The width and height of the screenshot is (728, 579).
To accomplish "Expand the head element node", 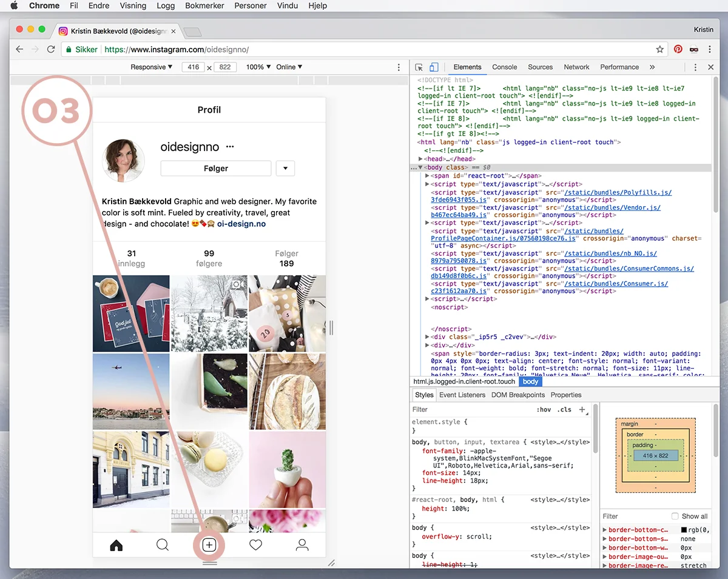I will pos(421,159).
